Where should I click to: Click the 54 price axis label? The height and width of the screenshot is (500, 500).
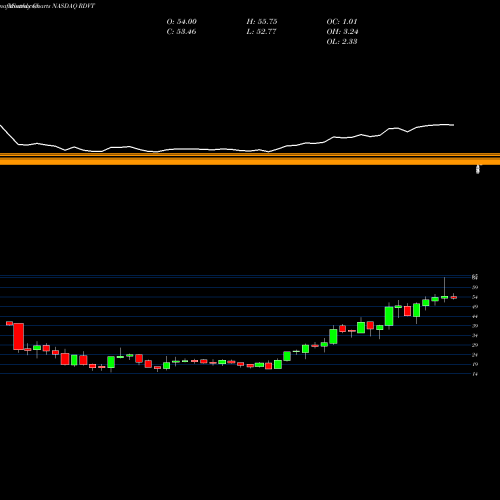tap(475, 297)
